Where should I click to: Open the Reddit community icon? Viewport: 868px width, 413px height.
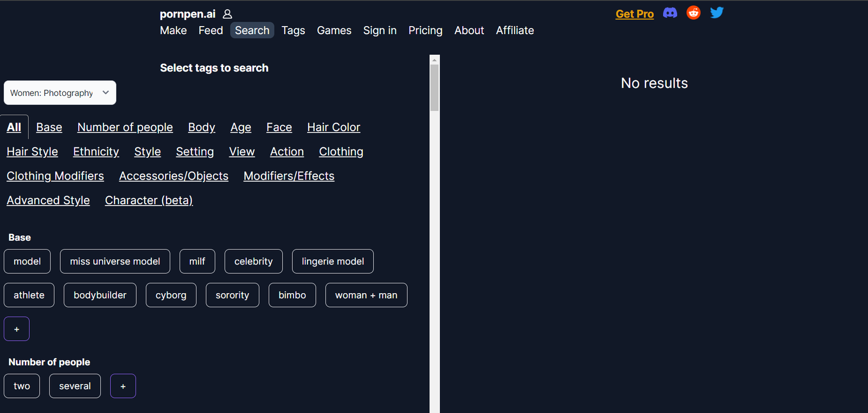tap(693, 13)
